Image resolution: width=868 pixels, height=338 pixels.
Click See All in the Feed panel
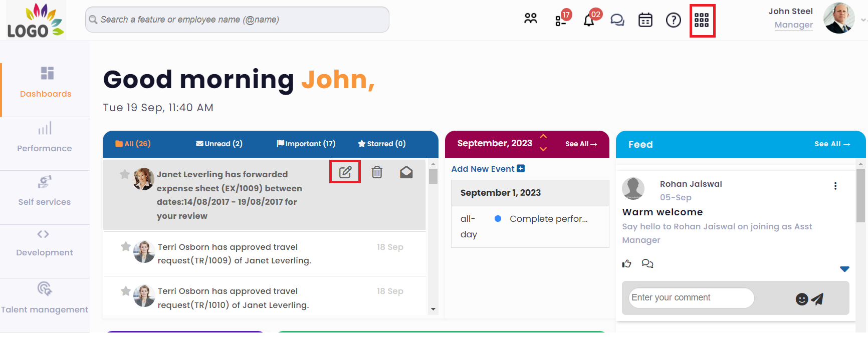832,144
